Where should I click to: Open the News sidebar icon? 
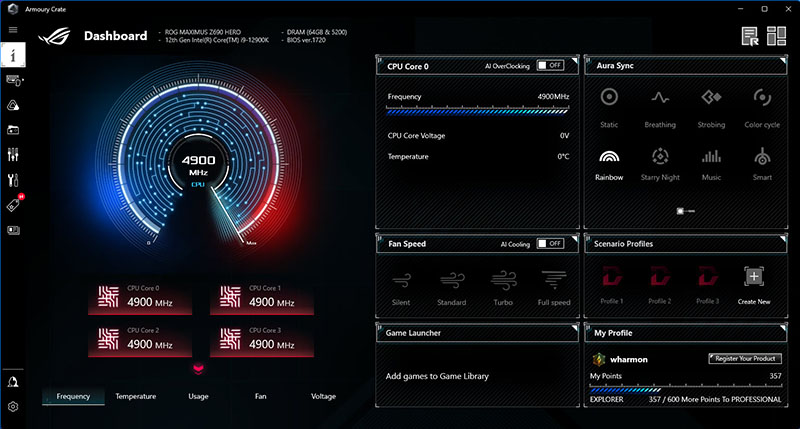[x=13, y=230]
